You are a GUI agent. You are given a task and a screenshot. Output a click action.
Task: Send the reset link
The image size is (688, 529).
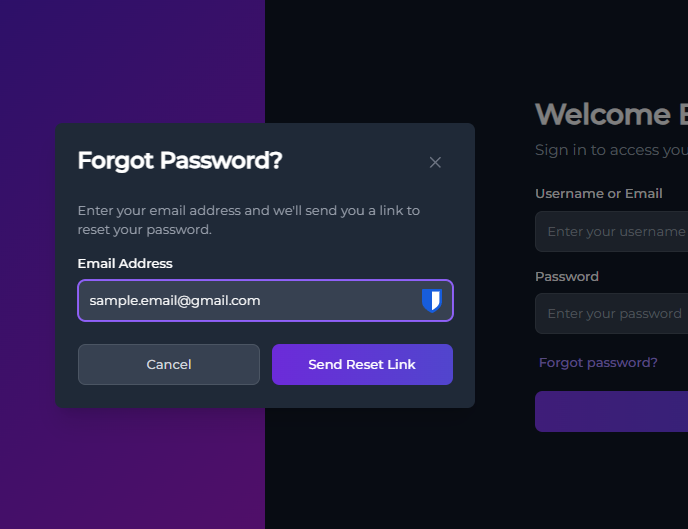[x=362, y=365]
